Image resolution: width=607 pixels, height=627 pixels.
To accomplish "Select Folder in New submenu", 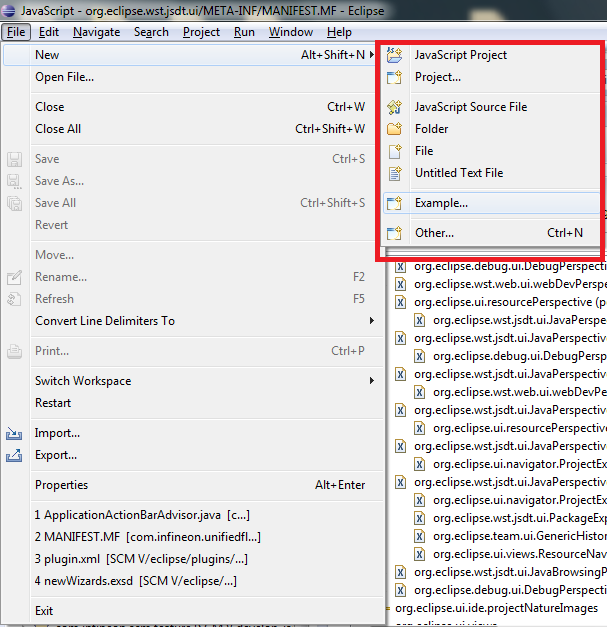I will [x=491, y=129].
